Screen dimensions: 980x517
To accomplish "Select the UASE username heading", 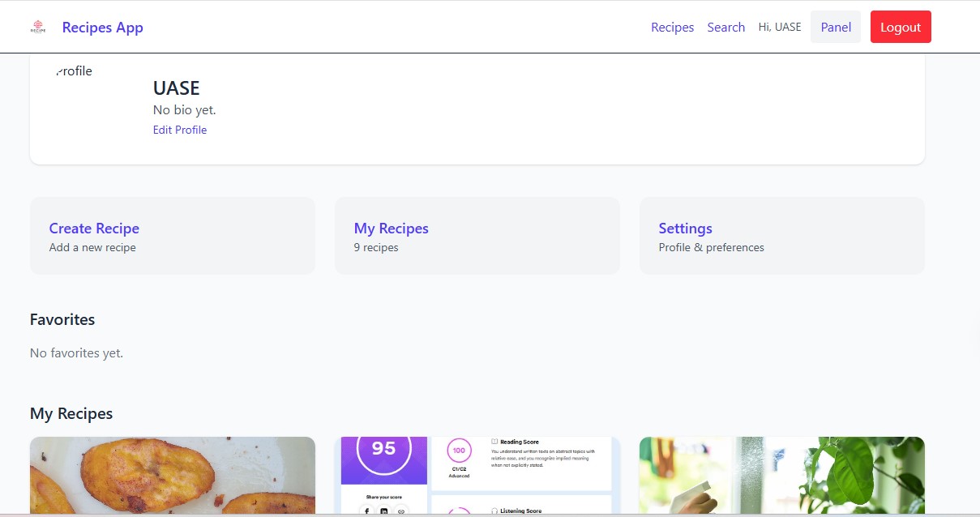I will (x=176, y=88).
